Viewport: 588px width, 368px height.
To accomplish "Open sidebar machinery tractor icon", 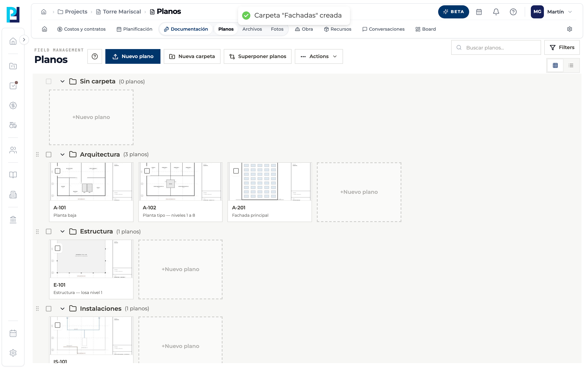I will 13,125.
